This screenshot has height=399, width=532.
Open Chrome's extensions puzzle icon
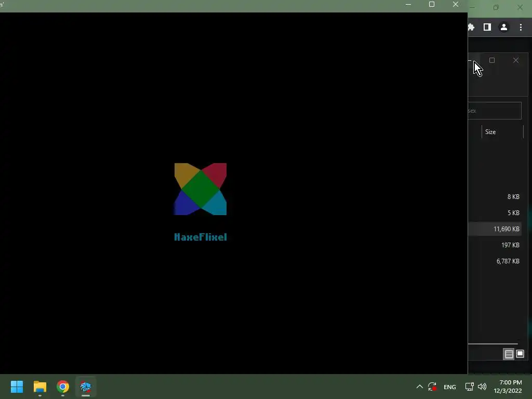(471, 27)
